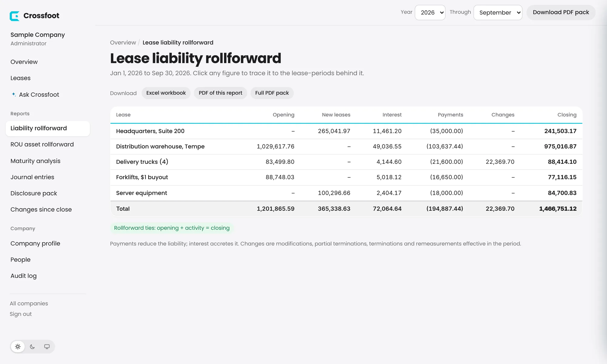Open Journal entries report

click(32, 177)
